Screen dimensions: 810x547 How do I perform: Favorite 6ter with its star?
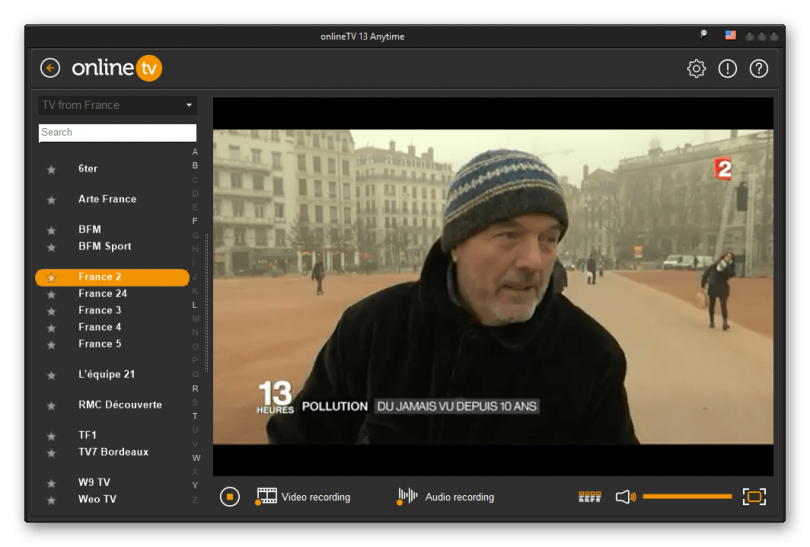(51, 169)
